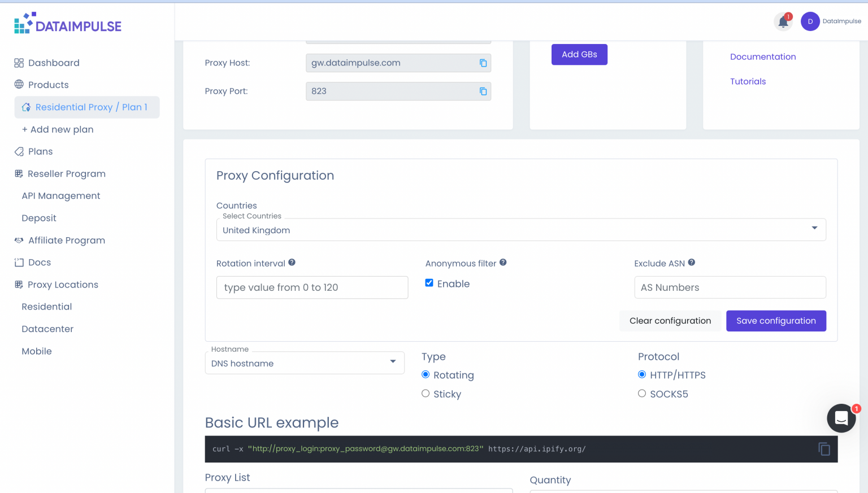View the Exclude ASN help tooltip
Screen dimensions: 868x493
click(x=691, y=262)
